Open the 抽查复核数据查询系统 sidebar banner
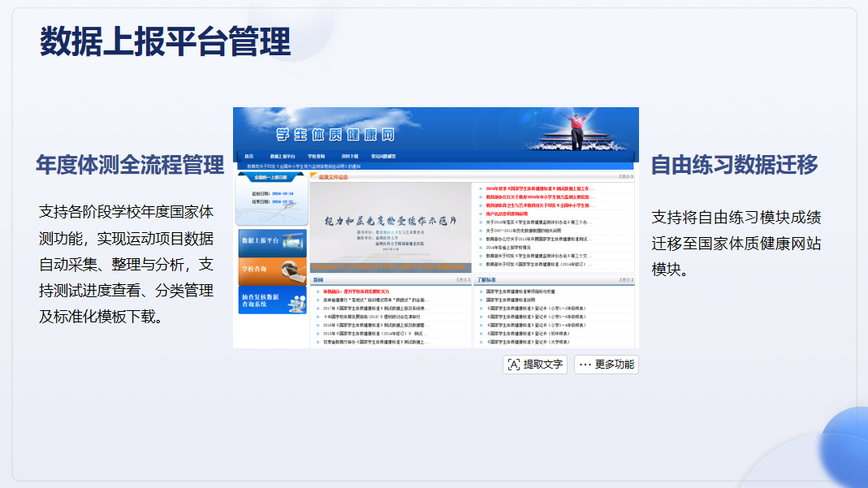The image size is (868, 488). 272,300
